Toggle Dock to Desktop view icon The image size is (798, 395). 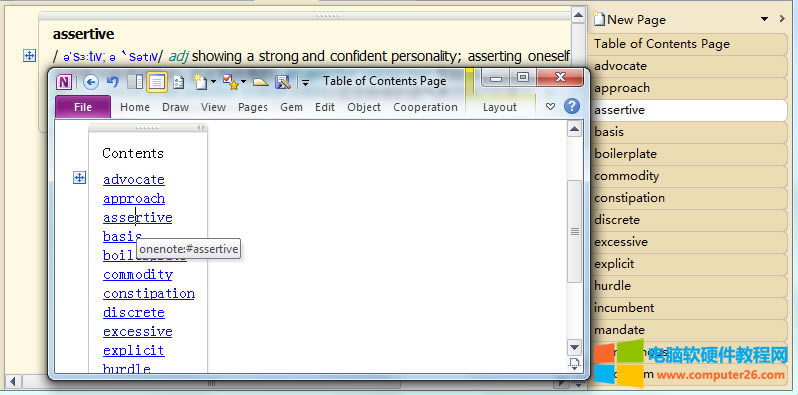(x=135, y=82)
